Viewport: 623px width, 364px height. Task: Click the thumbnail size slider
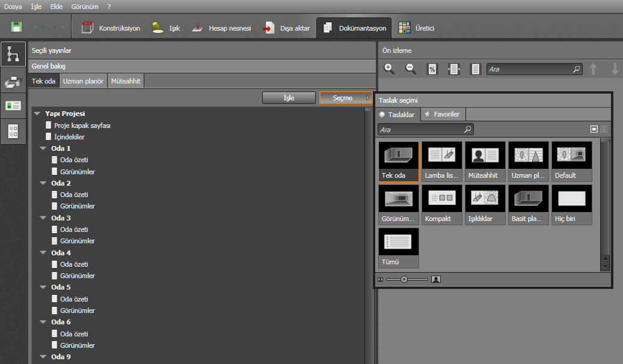pos(404,279)
